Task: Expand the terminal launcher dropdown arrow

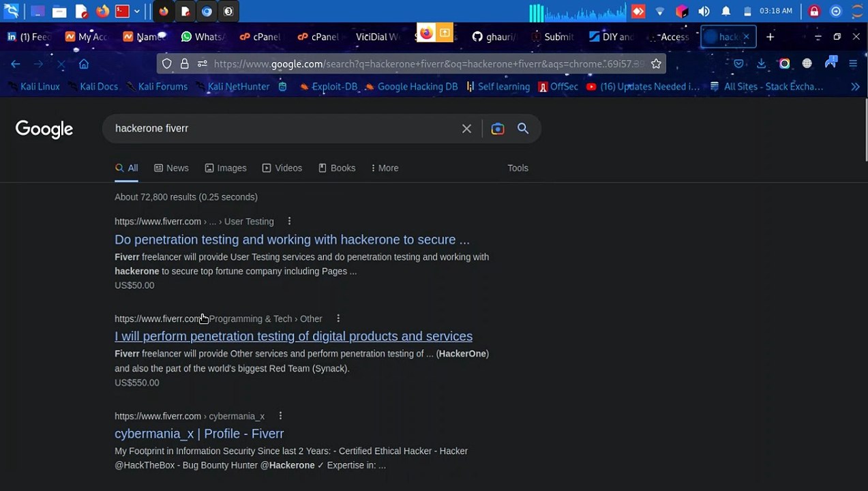Action: click(137, 12)
